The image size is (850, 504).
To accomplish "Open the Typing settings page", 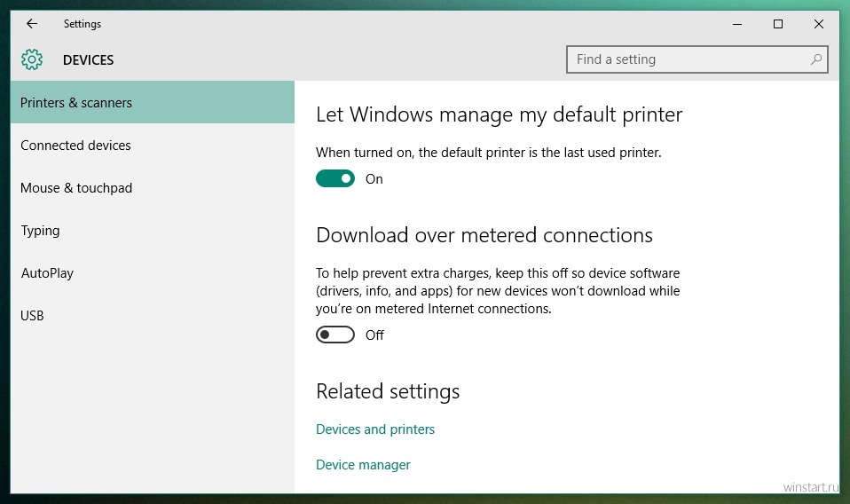I will pyautogui.click(x=153, y=231).
